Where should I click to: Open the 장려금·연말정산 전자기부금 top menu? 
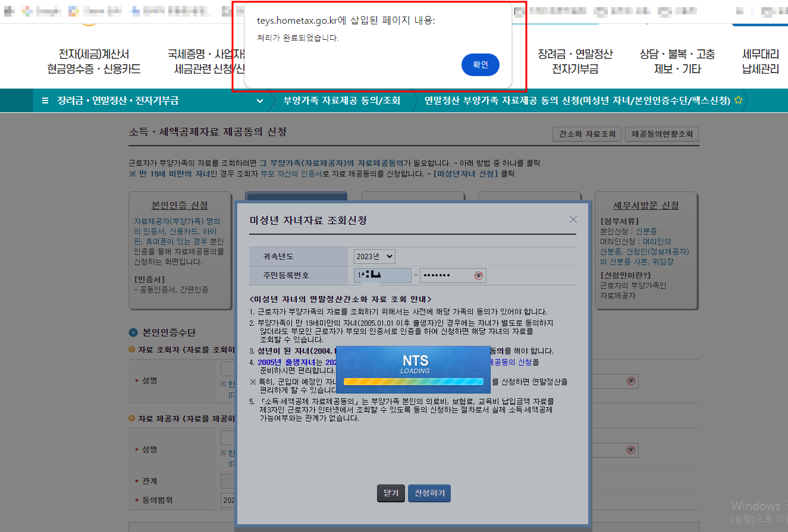coord(575,62)
